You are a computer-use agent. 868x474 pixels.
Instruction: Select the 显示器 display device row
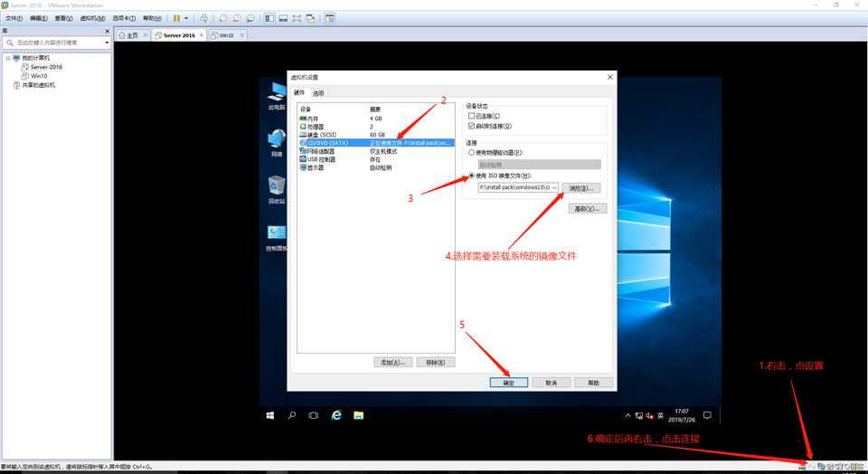click(x=376, y=167)
